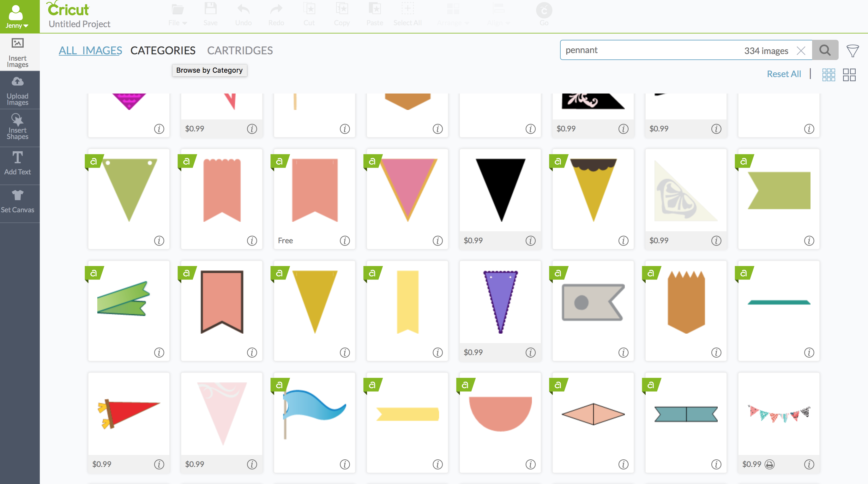868x484 pixels.
Task: Select the All Images tab
Action: (90, 51)
